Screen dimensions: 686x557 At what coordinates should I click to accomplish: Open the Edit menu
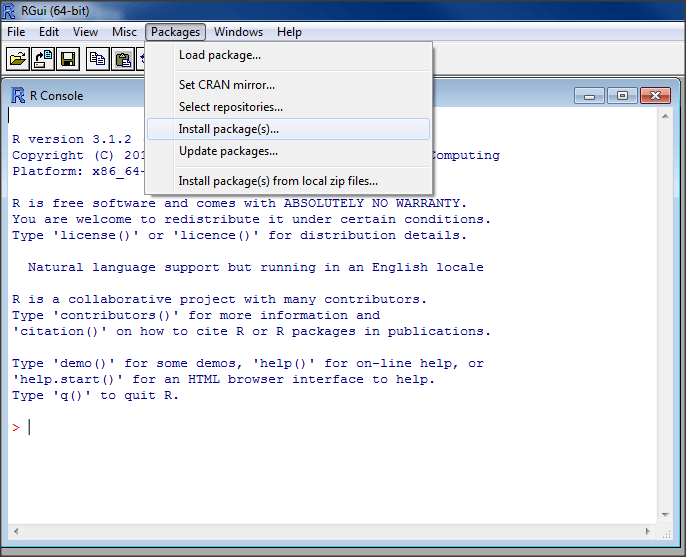(x=49, y=32)
